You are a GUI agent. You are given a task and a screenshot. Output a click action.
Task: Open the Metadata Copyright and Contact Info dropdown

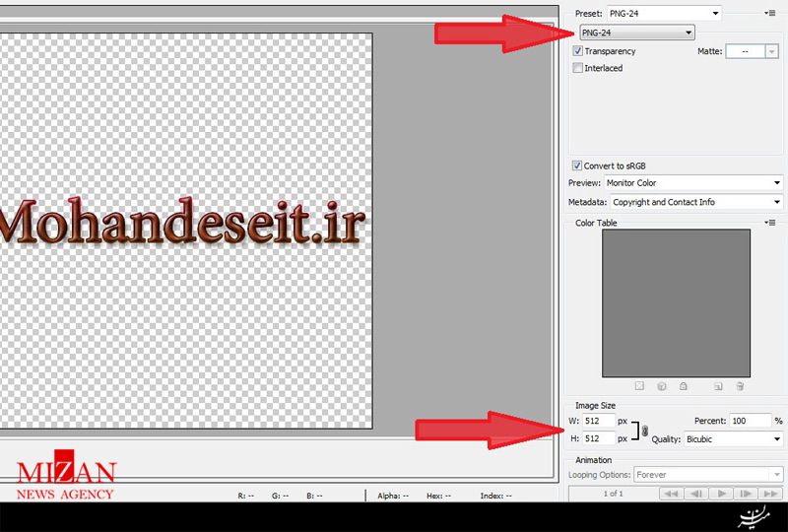pos(696,202)
